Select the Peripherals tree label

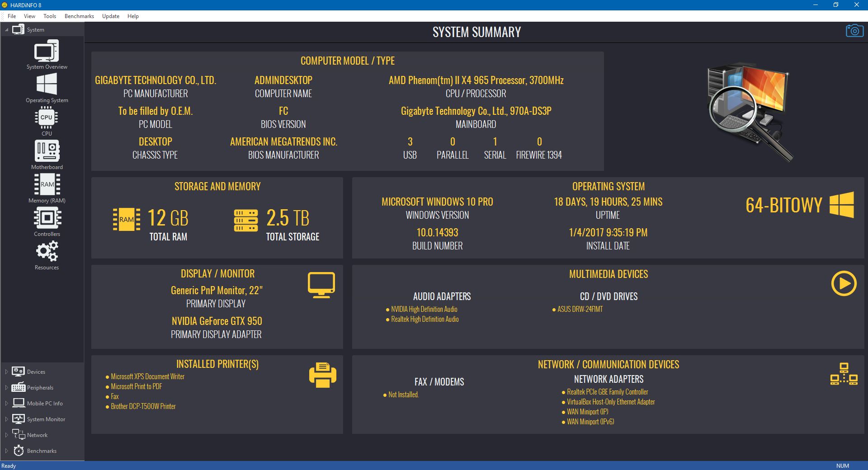coord(40,387)
